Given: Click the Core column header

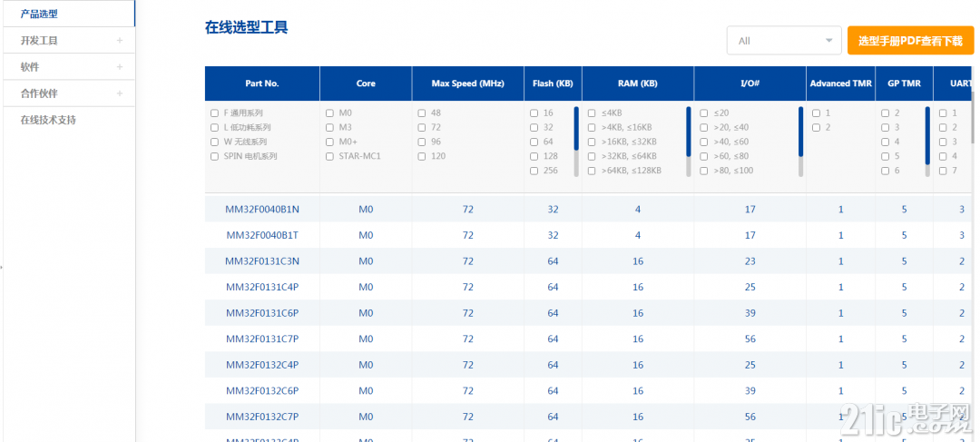Looking at the screenshot, I should 366,83.
